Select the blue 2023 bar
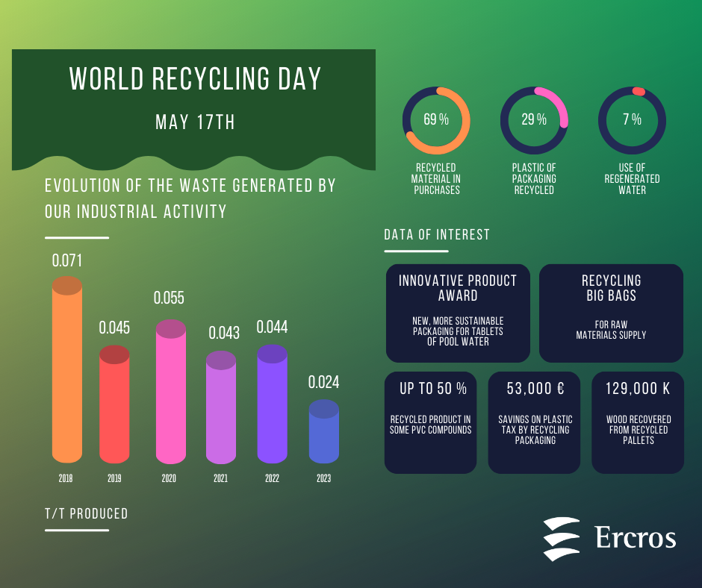This screenshot has width=702, height=588. pos(323,433)
